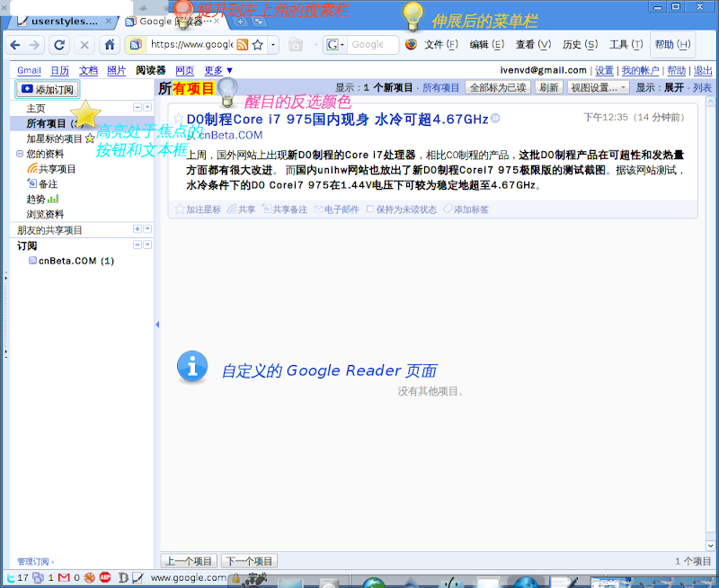
Task: Collapse the 订阅 subscriptions section
Action: pos(138,245)
